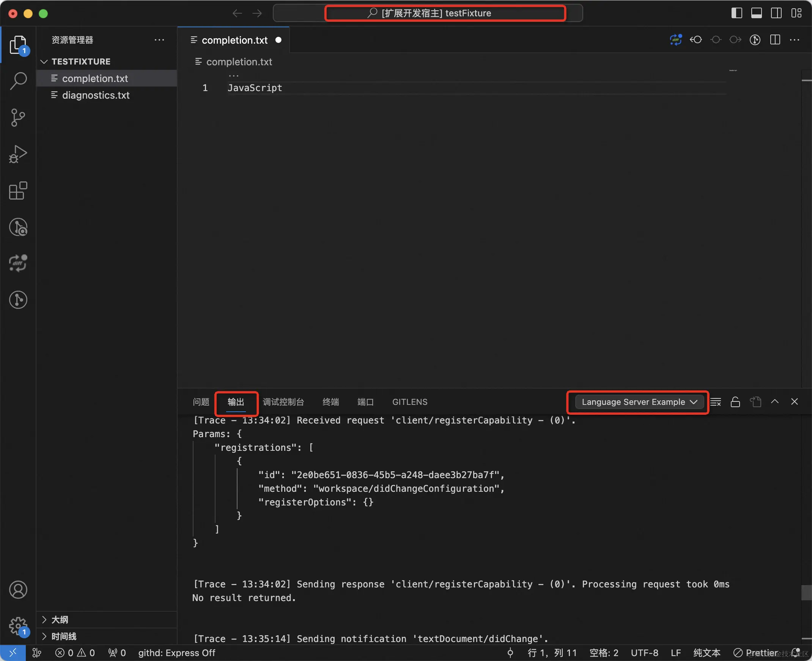Open the Language Server Example output dropdown
This screenshot has width=812, height=661.
tap(639, 402)
